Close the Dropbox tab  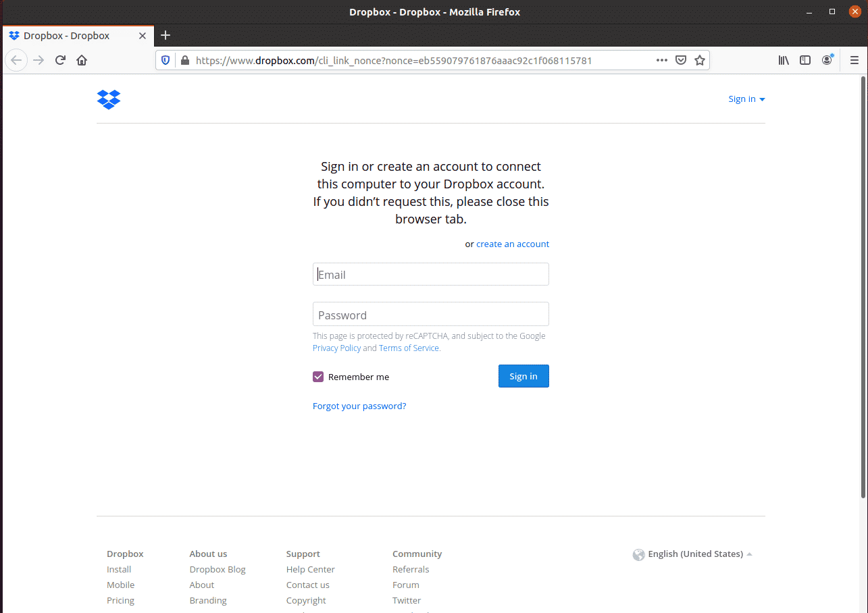click(x=143, y=36)
